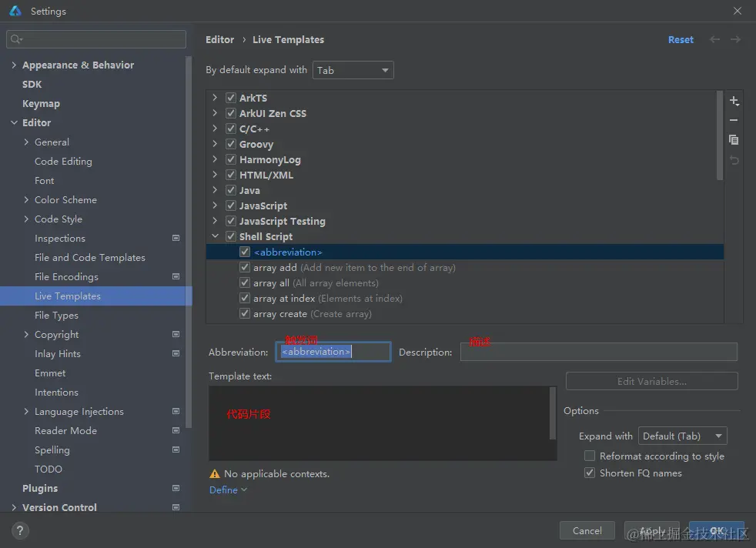The height and width of the screenshot is (548, 756).
Task: Collapse the Editor settings section
Action: [x=14, y=123]
